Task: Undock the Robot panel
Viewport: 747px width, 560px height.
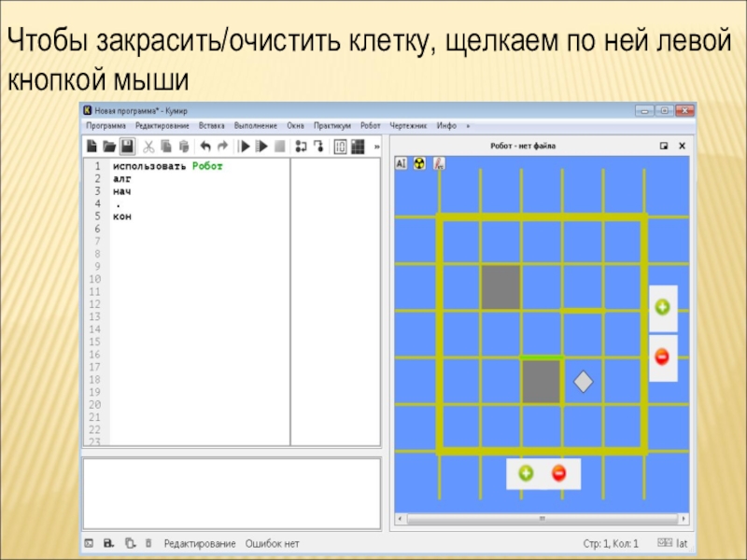Action: point(664,146)
